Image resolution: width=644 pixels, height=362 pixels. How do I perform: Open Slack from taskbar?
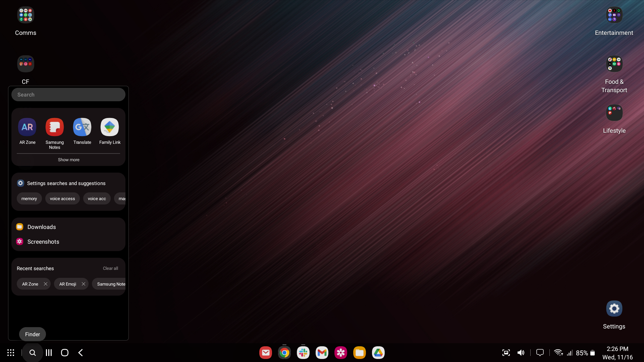click(303, 352)
